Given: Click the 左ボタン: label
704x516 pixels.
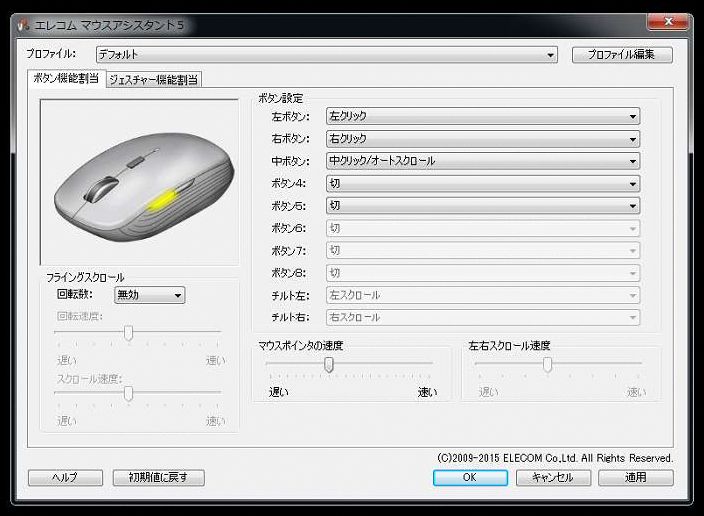Looking at the screenshot, I should coord(290,117).
